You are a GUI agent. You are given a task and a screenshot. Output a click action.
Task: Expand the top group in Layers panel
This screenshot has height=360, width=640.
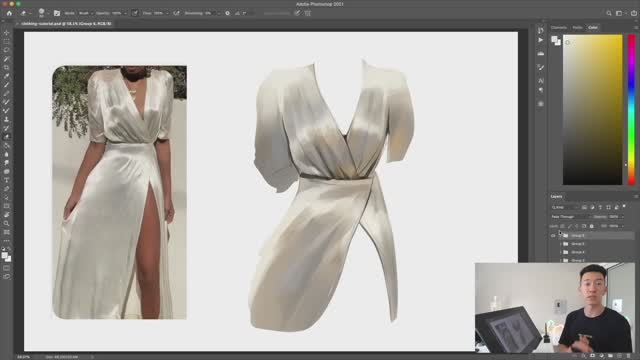tap(561, 236)
